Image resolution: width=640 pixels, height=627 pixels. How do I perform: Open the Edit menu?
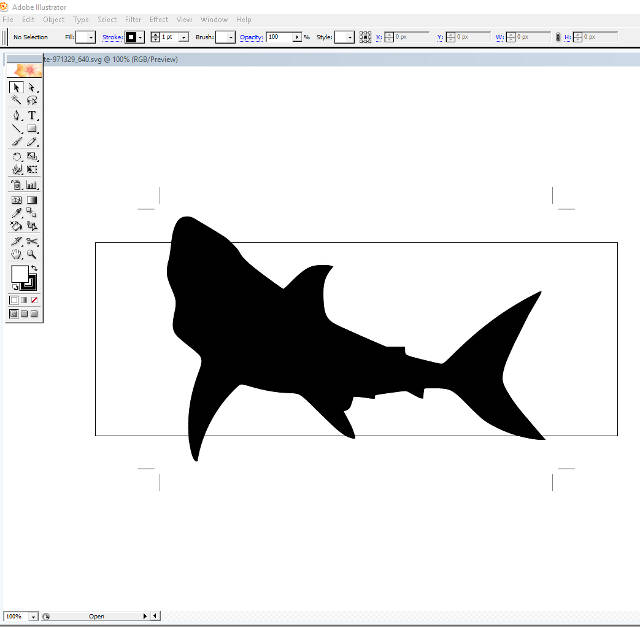click(x=28, y=20)
